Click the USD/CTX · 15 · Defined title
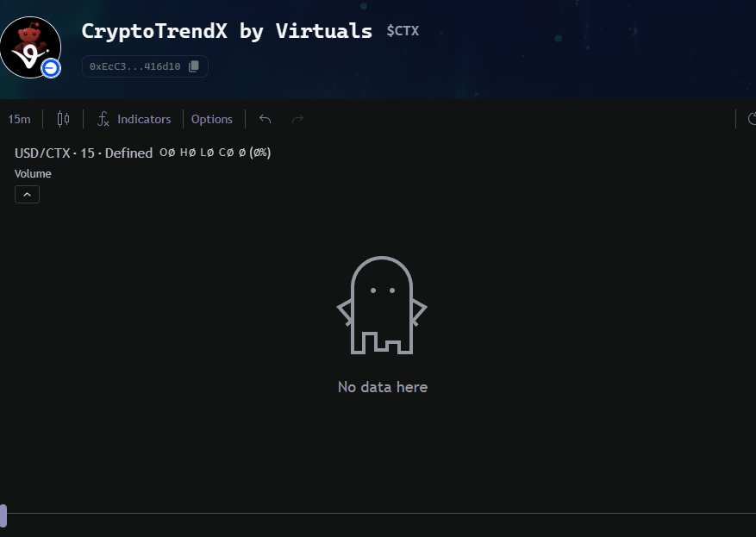756x537 pixels. tap(84, 153)
